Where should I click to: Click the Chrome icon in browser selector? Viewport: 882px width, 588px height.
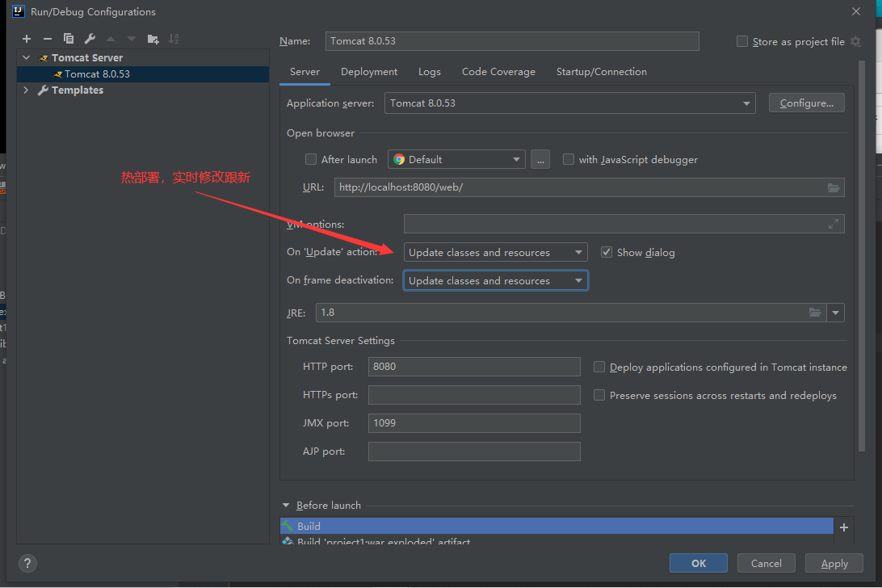pyautogui.click(x=399, y=159)
